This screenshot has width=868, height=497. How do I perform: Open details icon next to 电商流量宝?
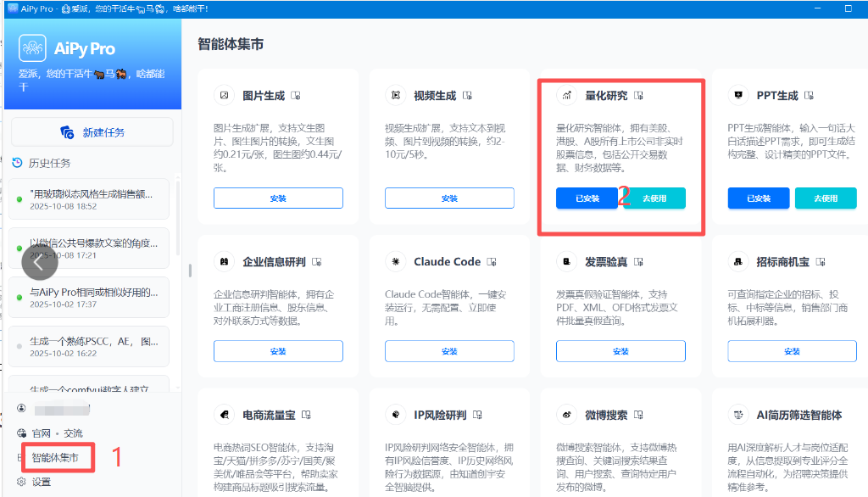(x=306, y=415)
